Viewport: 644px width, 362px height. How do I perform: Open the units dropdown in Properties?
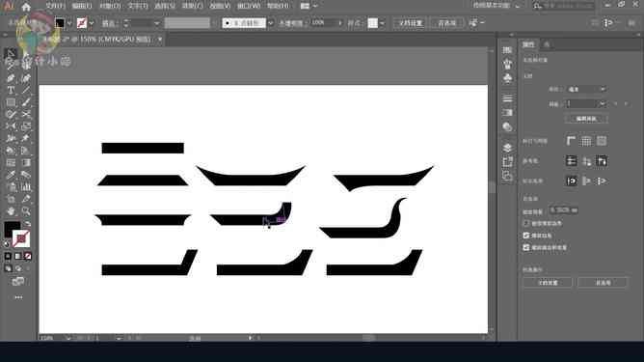click(x=586, y=89)
